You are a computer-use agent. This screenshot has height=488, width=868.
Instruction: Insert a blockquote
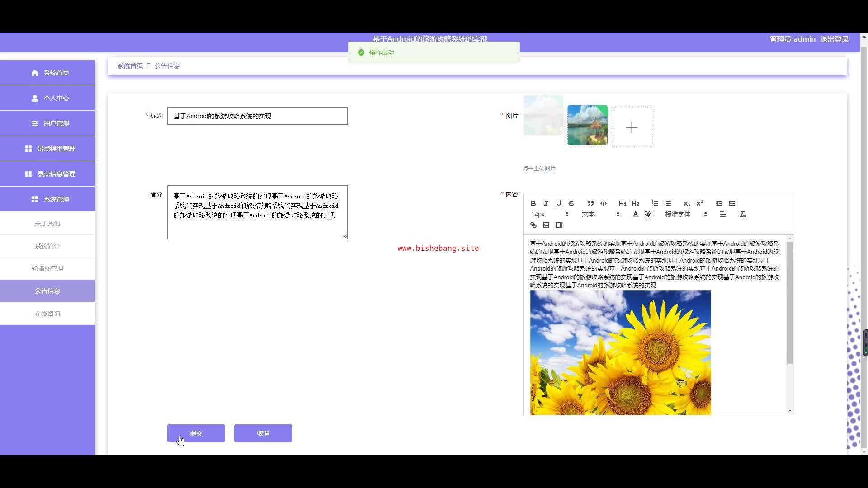tap(590, 203)
